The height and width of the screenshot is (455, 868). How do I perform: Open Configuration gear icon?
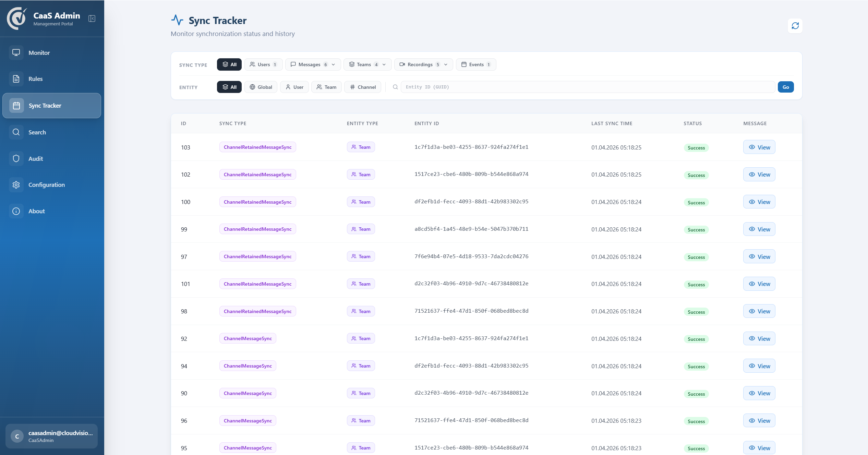point(16,185)
